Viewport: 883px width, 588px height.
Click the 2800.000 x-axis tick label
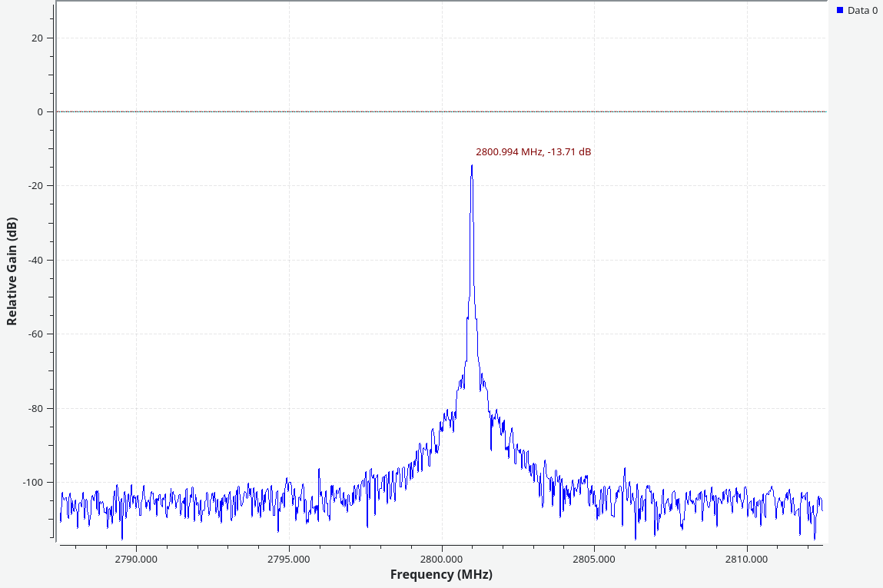pos(441,558)
